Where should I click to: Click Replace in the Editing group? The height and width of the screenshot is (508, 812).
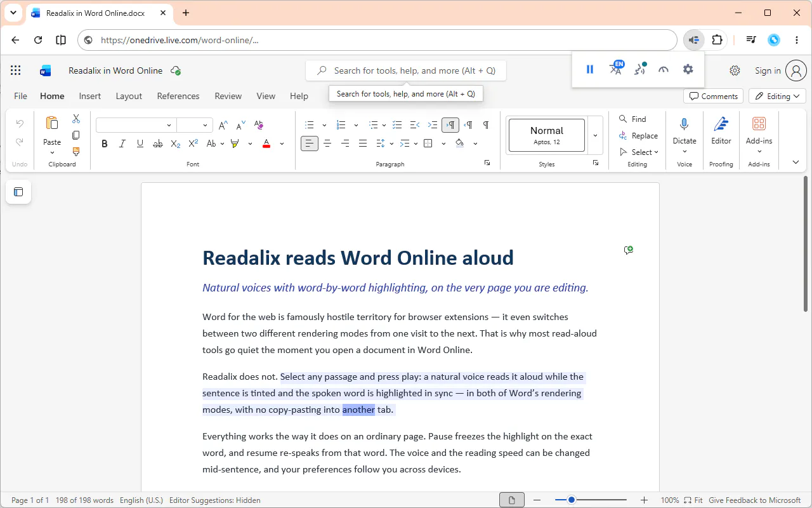point(639,135)
